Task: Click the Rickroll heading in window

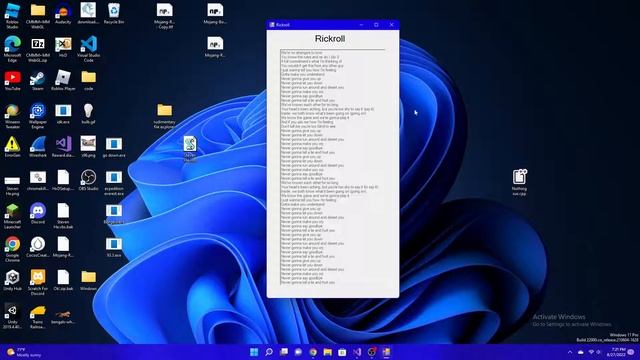Action: (x=330, y=39)
